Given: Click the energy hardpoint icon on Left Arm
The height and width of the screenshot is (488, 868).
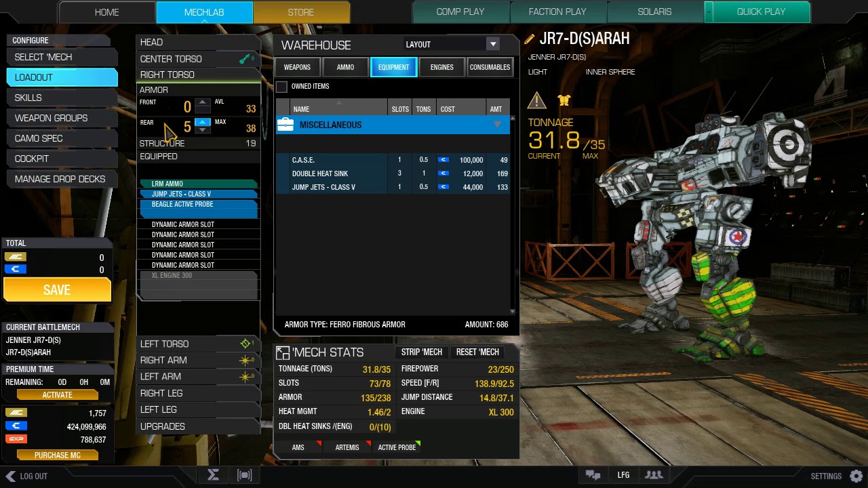Looking at the screenshot, I should (x=245, y=377).
